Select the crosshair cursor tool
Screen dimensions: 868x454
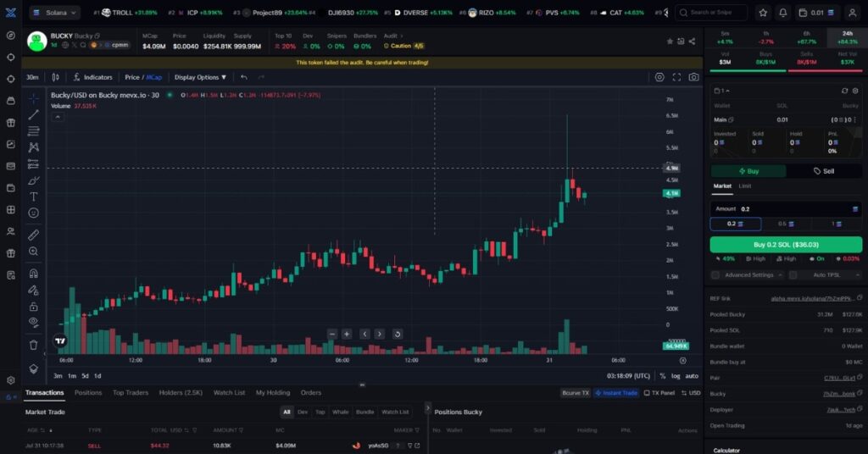tap(34, 98)
